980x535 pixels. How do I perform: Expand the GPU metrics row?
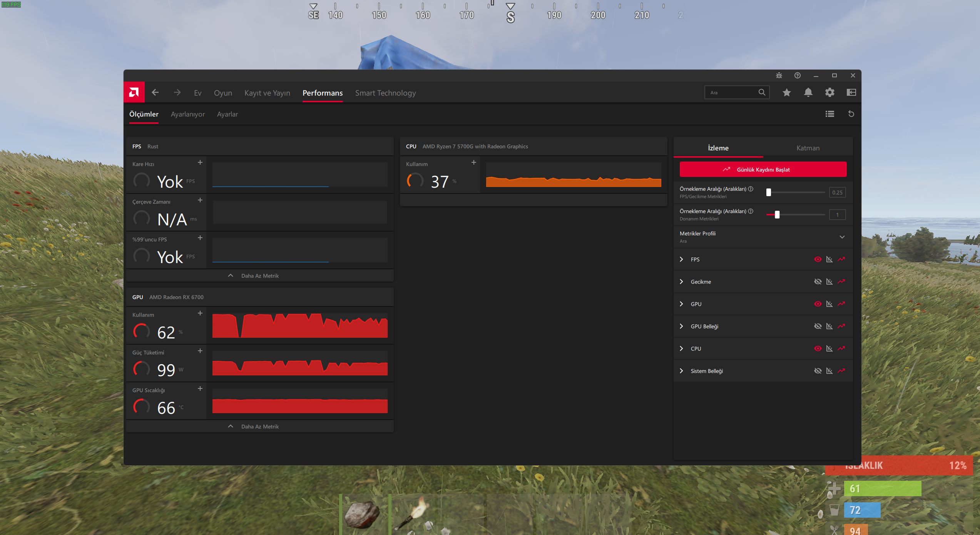click(x=681, y=304)
